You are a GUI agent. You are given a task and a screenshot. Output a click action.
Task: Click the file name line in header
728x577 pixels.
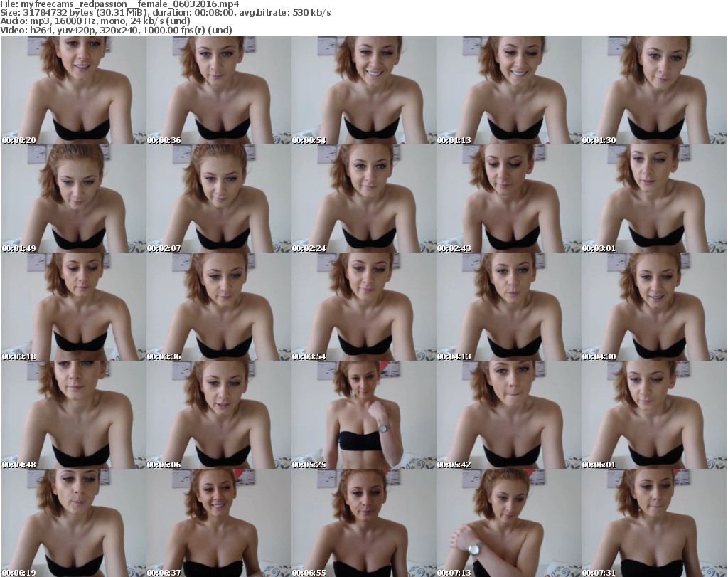click(x=120, y=4)
